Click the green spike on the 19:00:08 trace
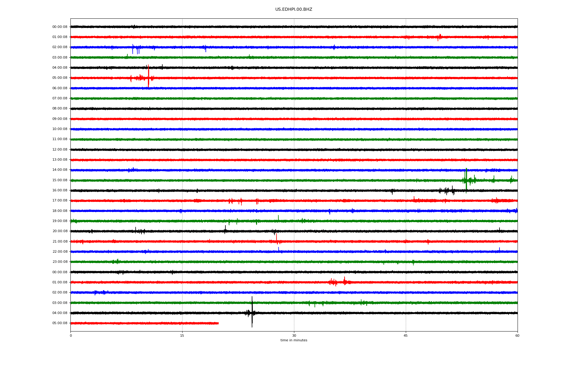588x368 pixels. click(278, 218)
